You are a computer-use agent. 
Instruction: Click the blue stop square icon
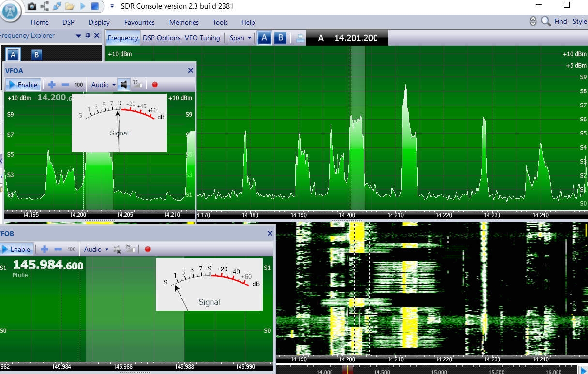pyautogui.click(x=95, y=6)
